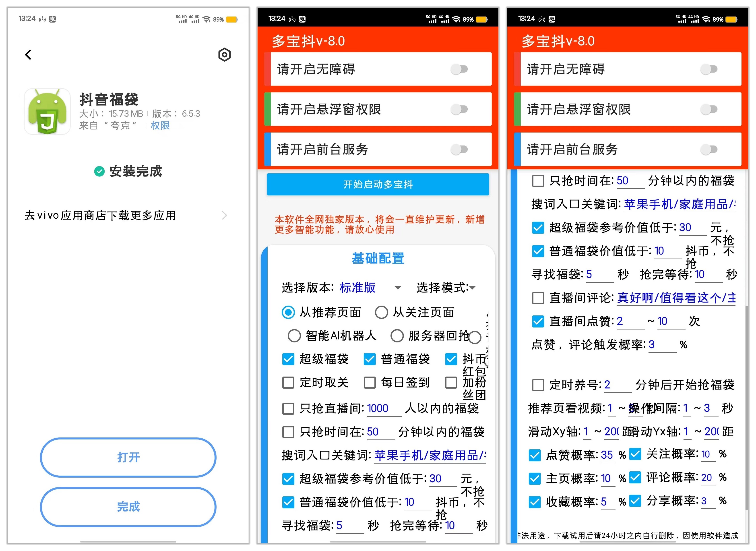Viewport: 756px width, 551px height.
Task: Select 智能AI机器人 radio button
Action: coord(294,336)
